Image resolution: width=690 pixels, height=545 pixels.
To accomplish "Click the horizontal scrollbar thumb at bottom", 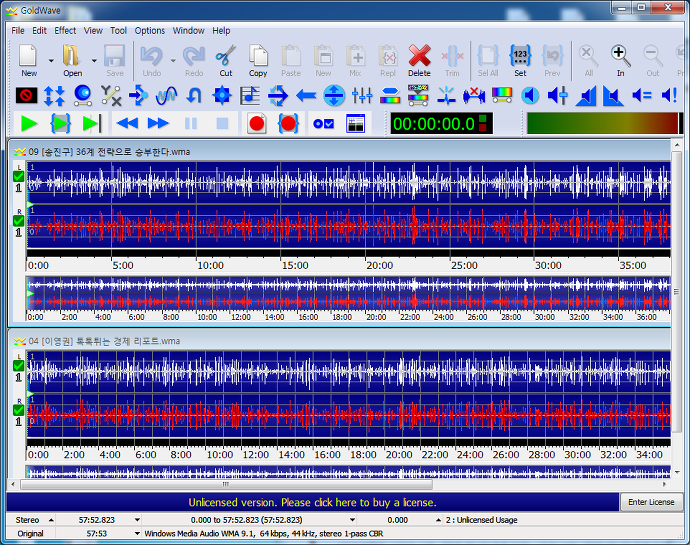I will point(226,484).
